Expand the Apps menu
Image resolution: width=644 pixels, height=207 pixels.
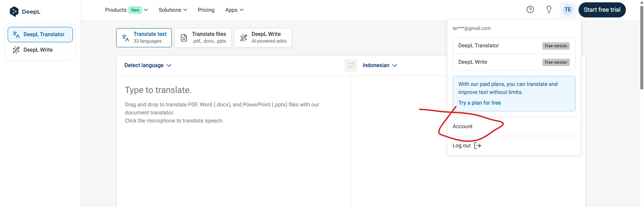point(234,10)
